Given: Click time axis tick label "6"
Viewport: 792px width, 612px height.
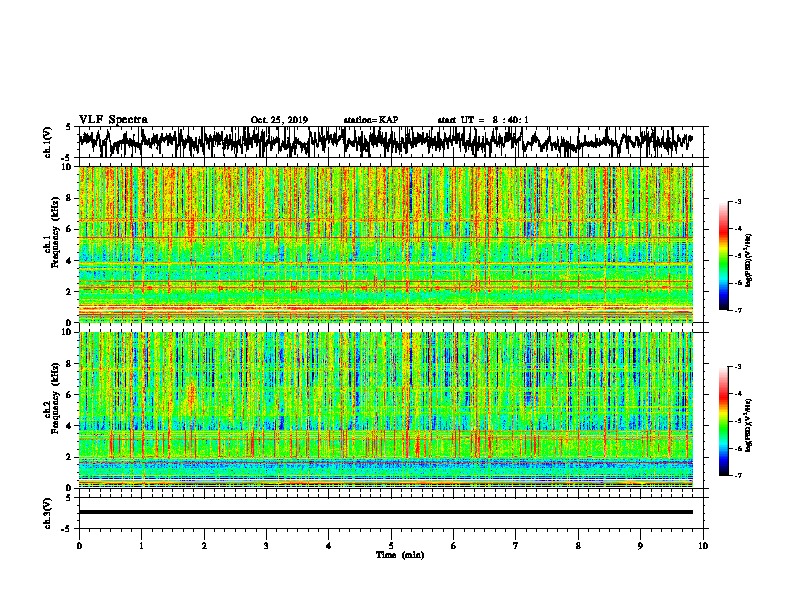Looking at the screenshot, I should (453, 546).
